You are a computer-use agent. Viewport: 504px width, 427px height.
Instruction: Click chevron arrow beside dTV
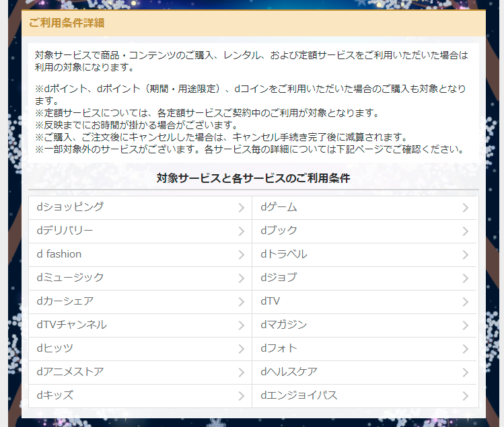466,302
